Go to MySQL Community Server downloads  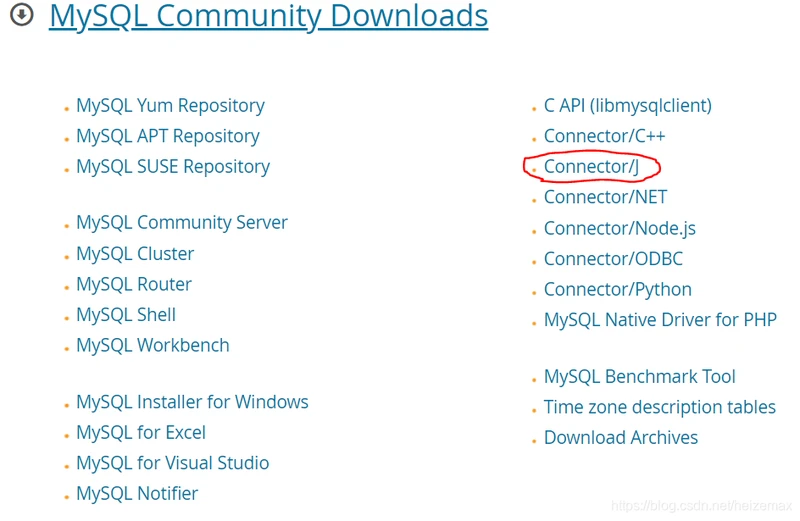click(182, 223)
